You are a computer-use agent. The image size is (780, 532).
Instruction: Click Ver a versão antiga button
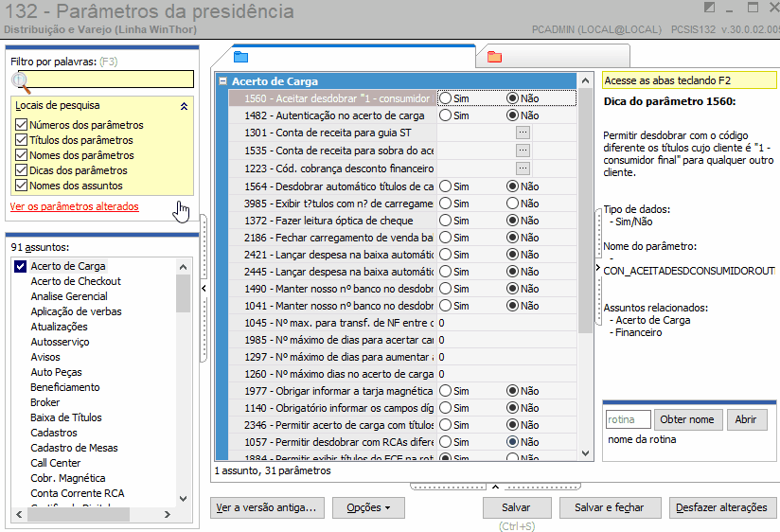[x=267, y=507]
